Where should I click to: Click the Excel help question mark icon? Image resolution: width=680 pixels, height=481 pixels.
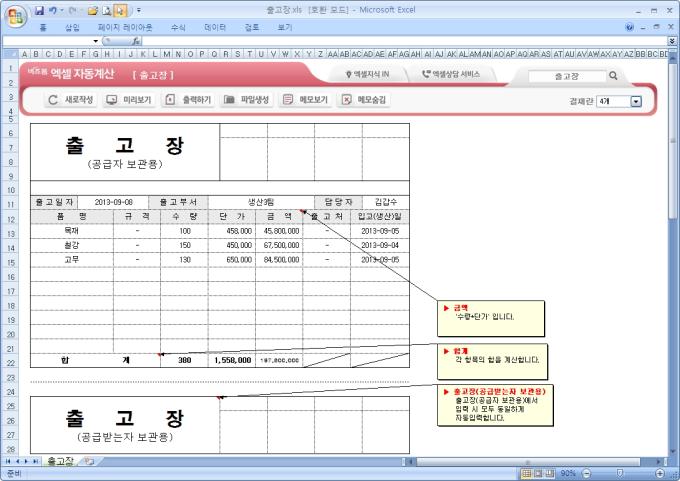point(629,27)
